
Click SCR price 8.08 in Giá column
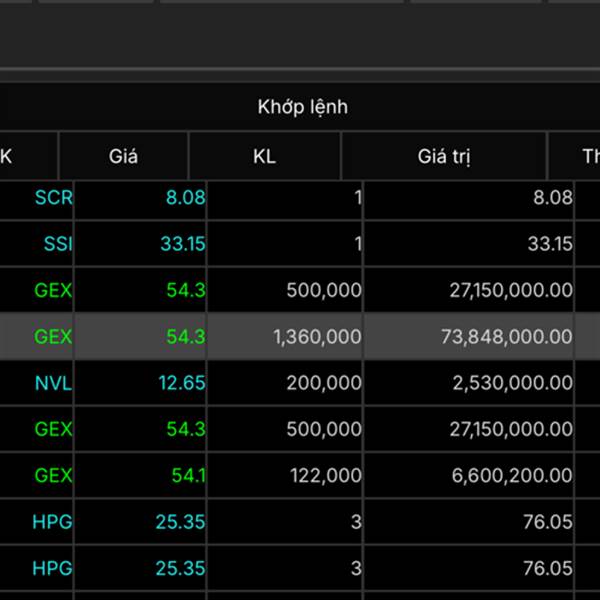pyautogui.click(x=185, y=197)
